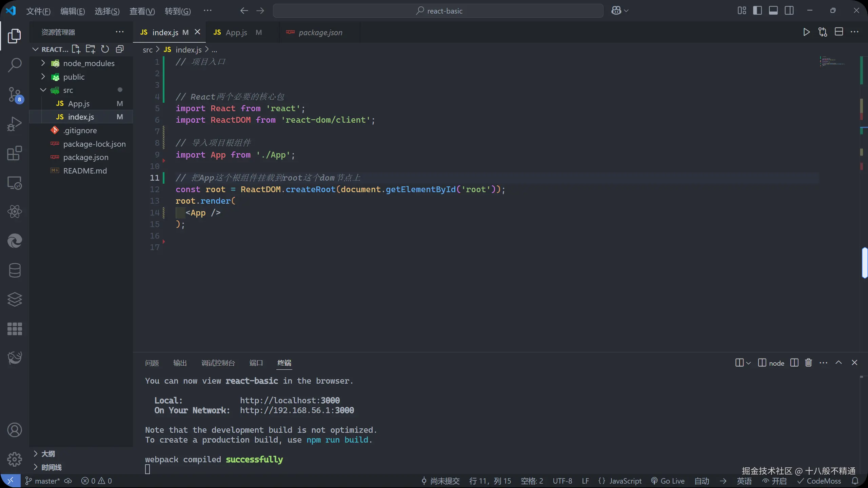The width and height of the screenshot is (868, 488).
Task: Toggle the primary side bar visibility
Action: click(757, 11)
